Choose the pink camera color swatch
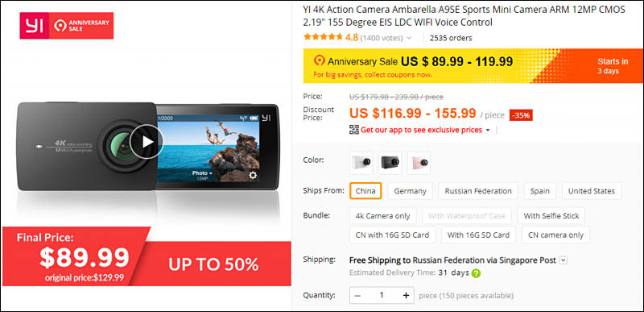 click(419, 163)
